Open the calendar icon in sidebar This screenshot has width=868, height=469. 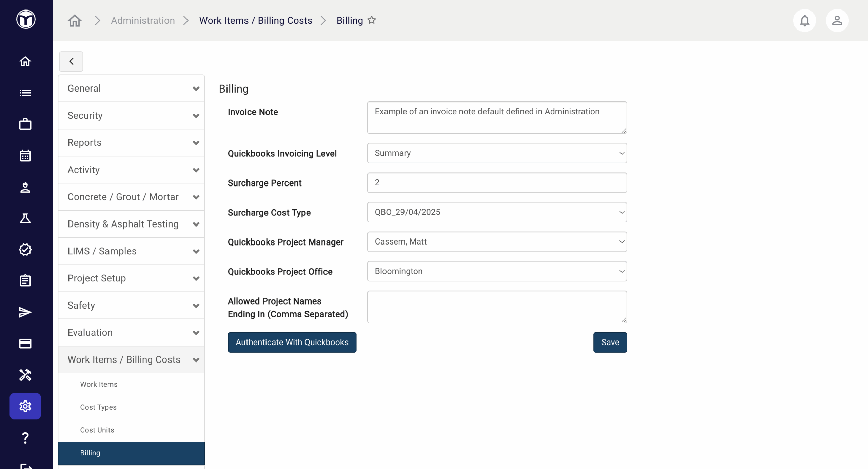pyautogui.click(x=25, y=155)
